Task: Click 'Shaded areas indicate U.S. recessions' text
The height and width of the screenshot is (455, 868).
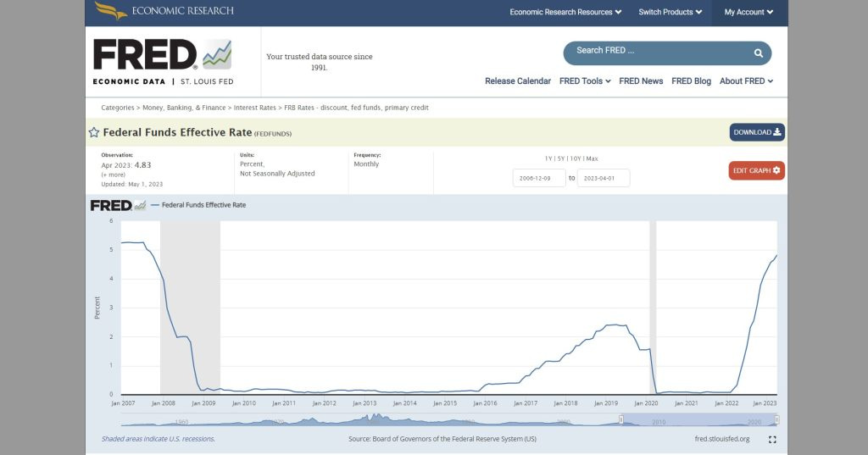Action: (x=158, y=439)
